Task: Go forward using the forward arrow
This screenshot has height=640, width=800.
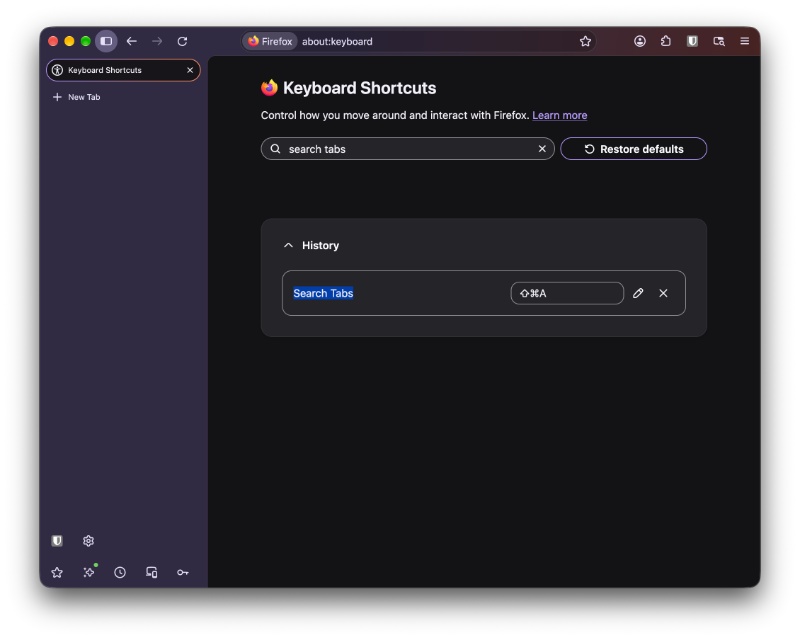Action: coord(157,41)
